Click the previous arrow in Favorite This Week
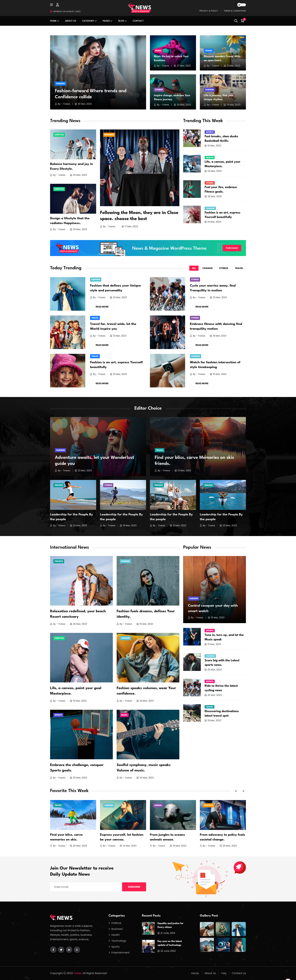The width and height of the screenshot is (296, 980). point(236,791)
